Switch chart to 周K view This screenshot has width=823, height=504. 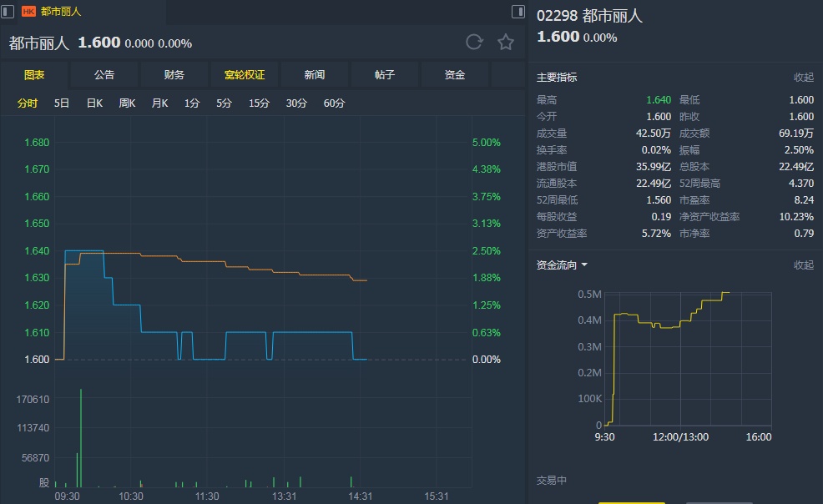127,103
